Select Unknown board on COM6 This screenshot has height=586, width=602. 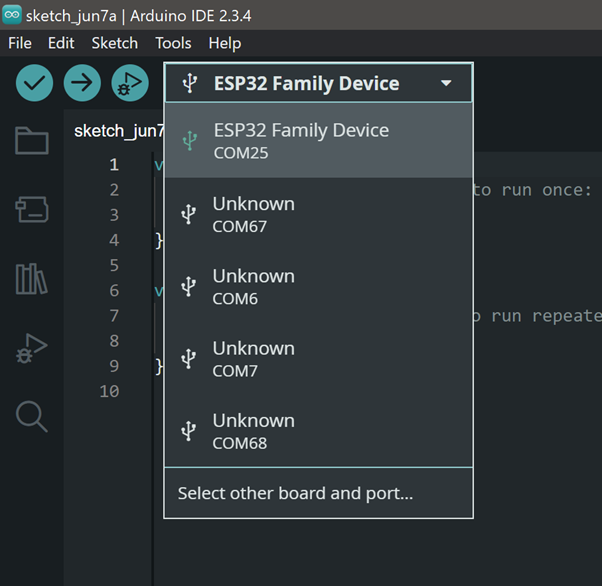pos(319,287)
